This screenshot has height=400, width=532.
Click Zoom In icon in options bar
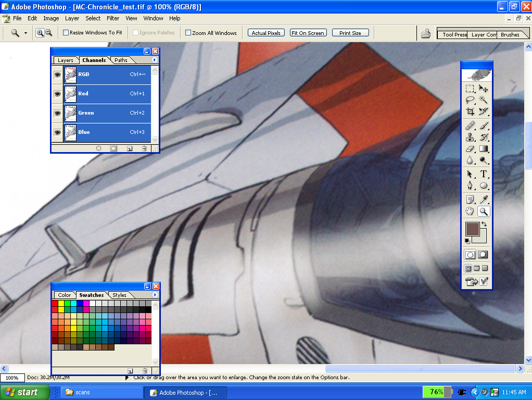click(40, 33)
